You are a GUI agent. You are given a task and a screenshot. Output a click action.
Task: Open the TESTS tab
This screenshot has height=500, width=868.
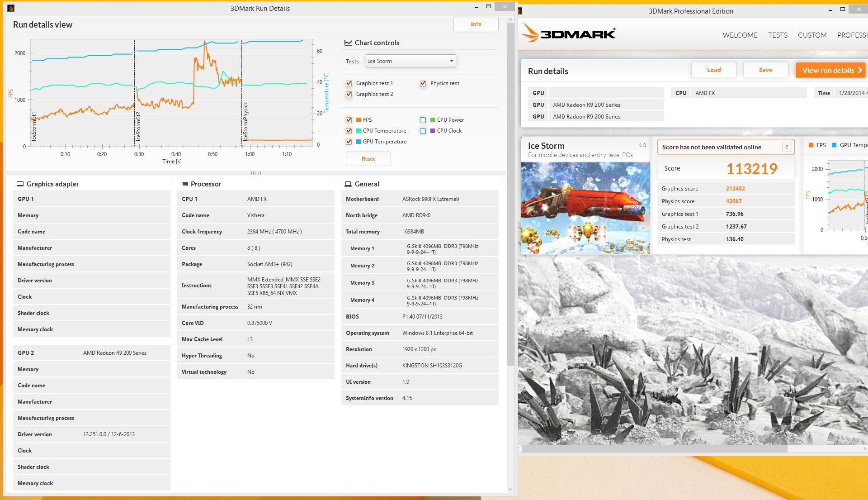tap(778, 35)
